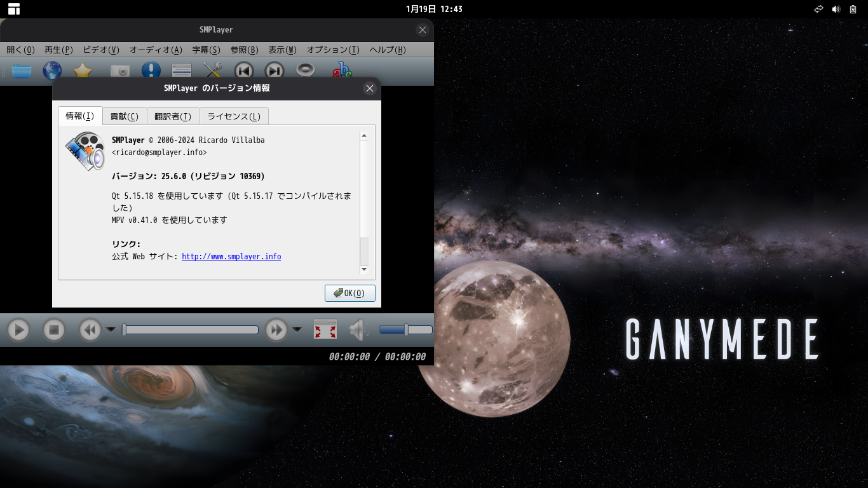Click the バージョン: 25.6.0 text
The width and height of the screenshot is (868, 488).
(188, 176)
